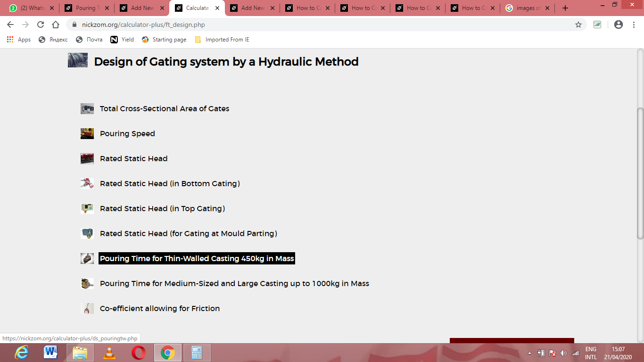Viewport: 644px width, 362px height.
Task: Open Rated Static Head (in Top Gating) link
Action: 162,209
